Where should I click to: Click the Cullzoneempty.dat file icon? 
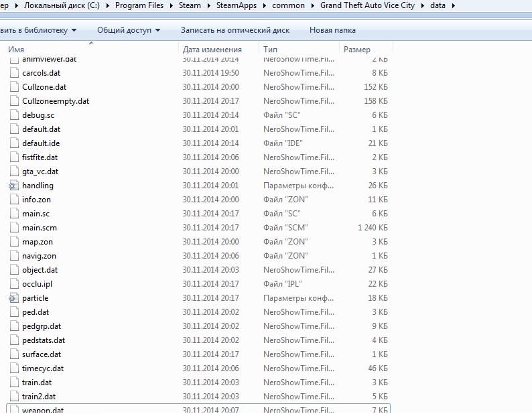[14, 101]
